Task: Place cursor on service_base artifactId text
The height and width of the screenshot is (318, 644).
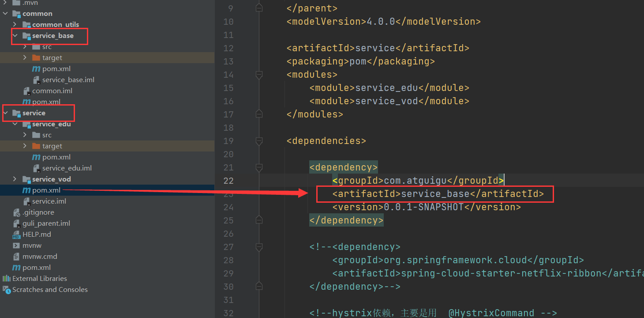Action: click(435, 194)
